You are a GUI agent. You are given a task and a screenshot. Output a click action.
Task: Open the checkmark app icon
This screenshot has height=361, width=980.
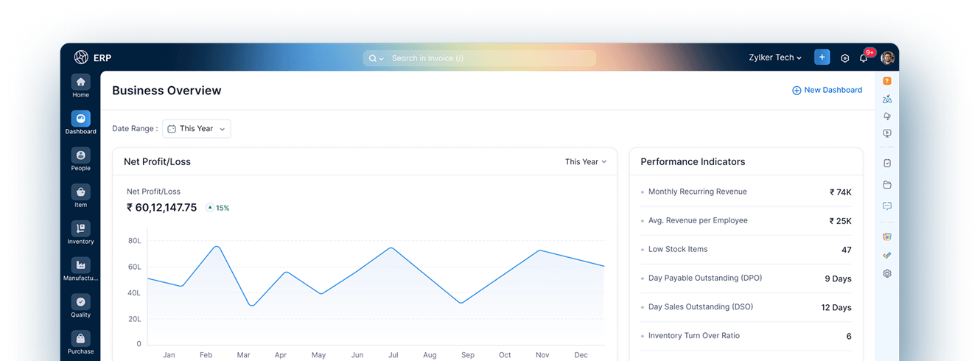pyautogui.click(x=887, y=255)
